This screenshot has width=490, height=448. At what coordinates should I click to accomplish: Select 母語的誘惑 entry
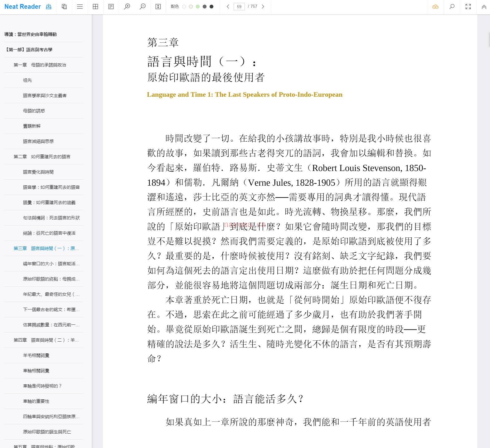click(x=34, y=111)
